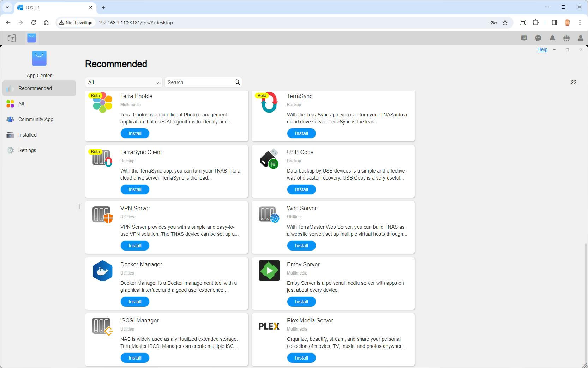588x368 pixels.
Task: Click the Docker Manager title
Action: (141, 264)
